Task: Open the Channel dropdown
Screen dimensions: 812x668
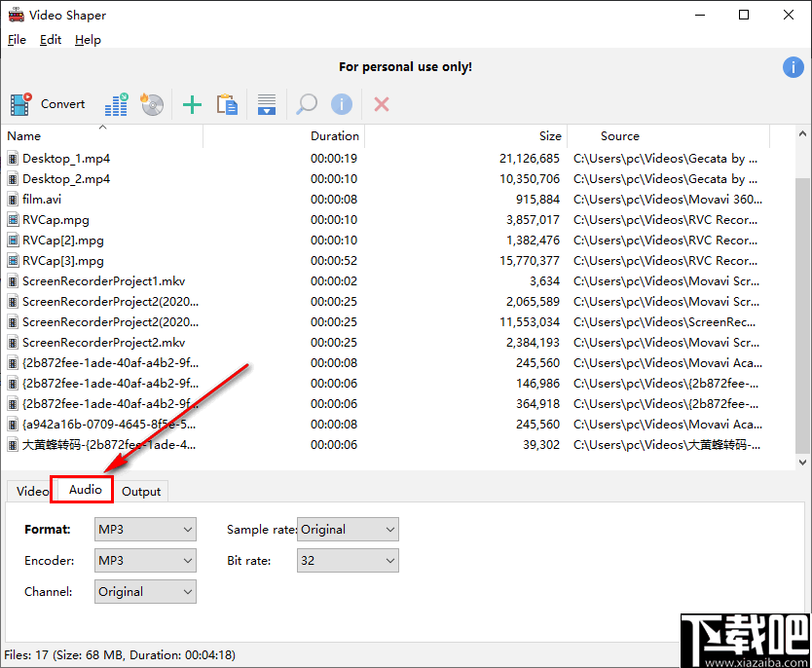Action: [x=145, y=591]
